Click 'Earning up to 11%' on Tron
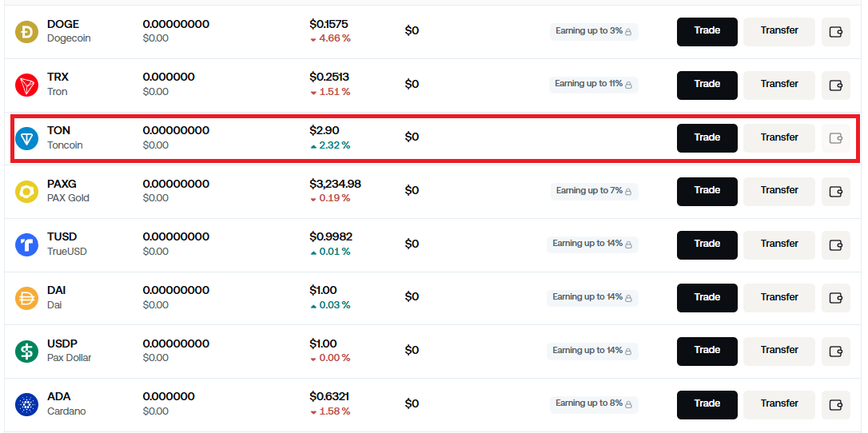The image size is (868, 433). pyautogui.click(x=593, y=85)
